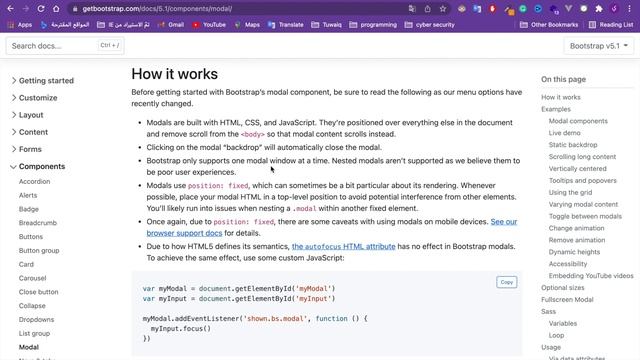Open the Breadcrumb docs page
640x360 pixels.
(x=38, y=223)
